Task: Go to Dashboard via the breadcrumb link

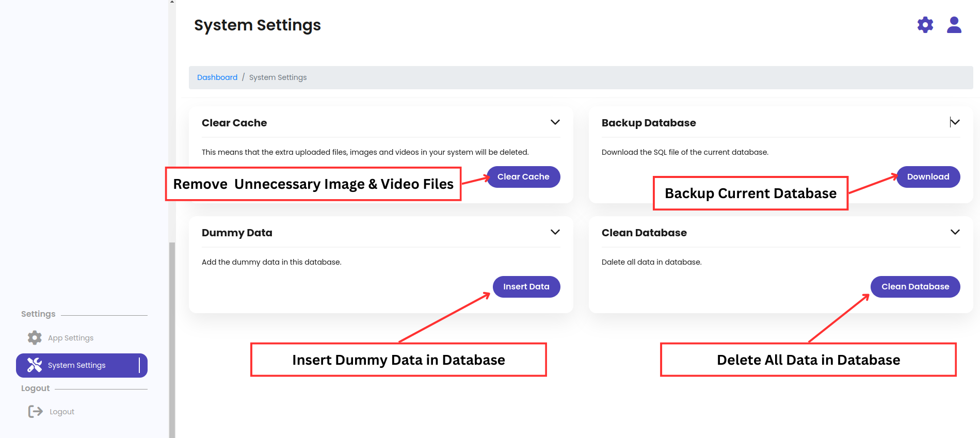Action: tap(217, 77)
